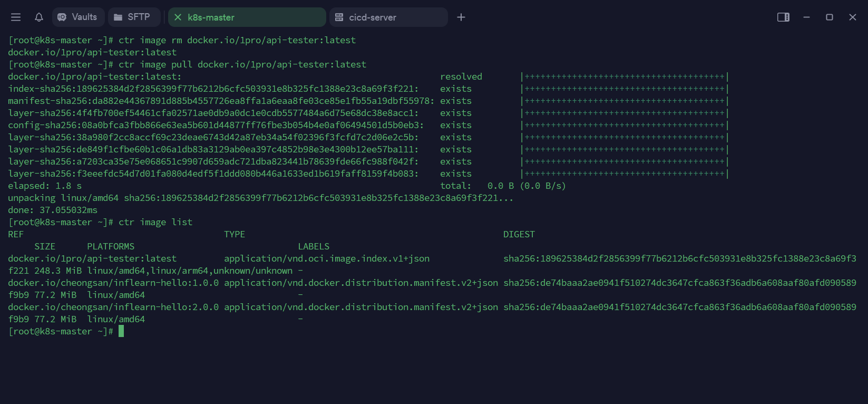Select the k8s-master tab
Viewport: 868px width, 404px height.
coord(248,17)
